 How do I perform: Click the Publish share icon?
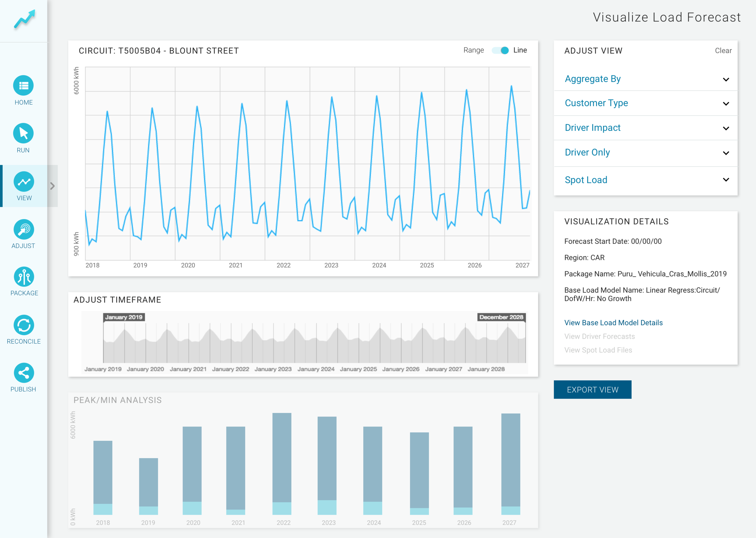tap(24, 373)
